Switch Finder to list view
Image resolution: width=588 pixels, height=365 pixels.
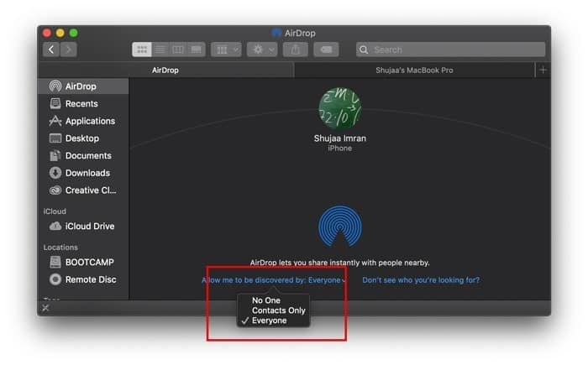[160, 50]
